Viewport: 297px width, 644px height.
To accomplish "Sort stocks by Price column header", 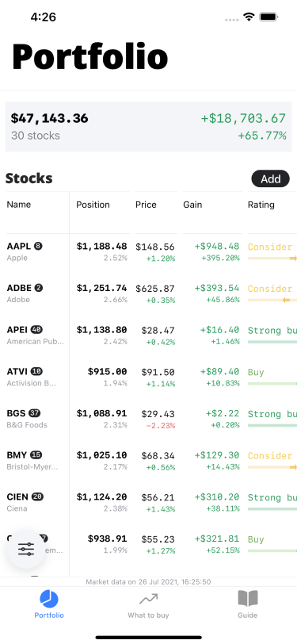I will click(x=146, y=205).
